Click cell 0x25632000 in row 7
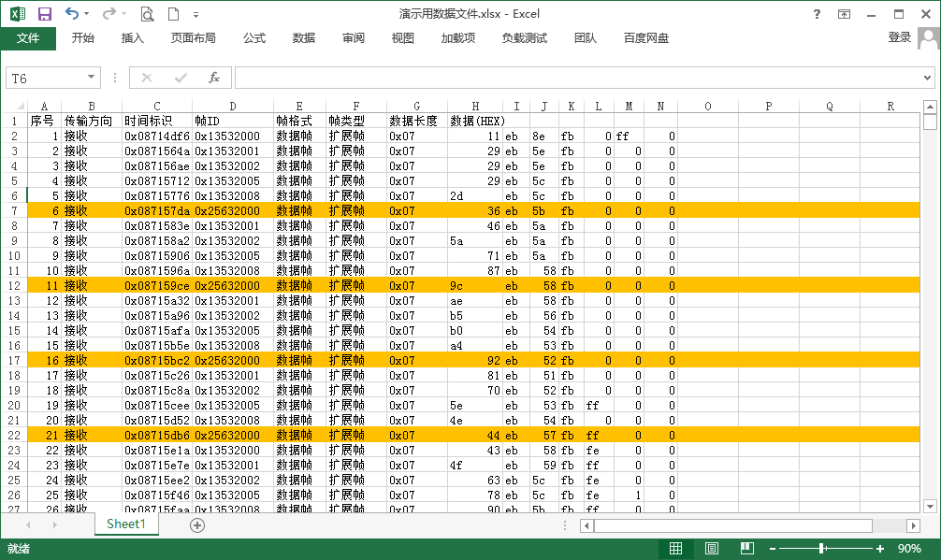The height and width of the screenshot is (560, 941). pyautogui.click(x=233, y=211)
